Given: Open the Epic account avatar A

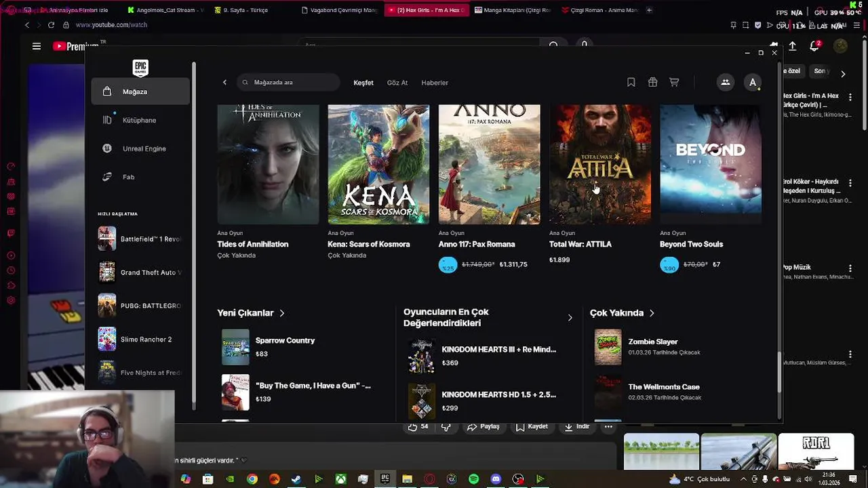Looking at the screenshot, I should click(x=753, y=82).
